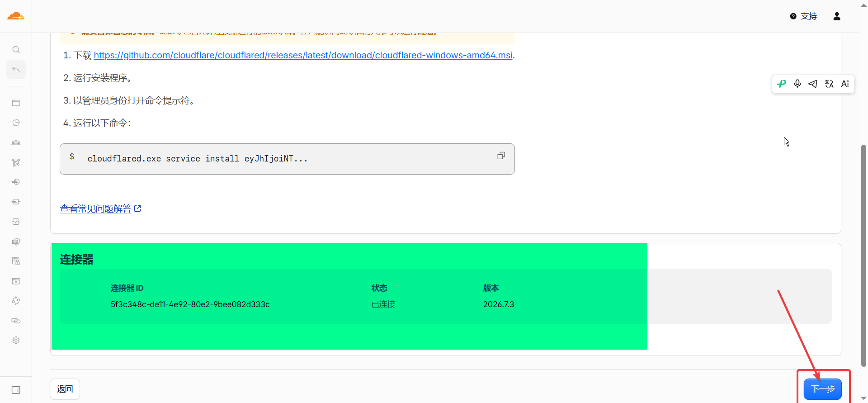Open the cloudflared-windows-amd64.msi download link
The image size is (868, 403).
pyautogui.click(x=303, y=55)
